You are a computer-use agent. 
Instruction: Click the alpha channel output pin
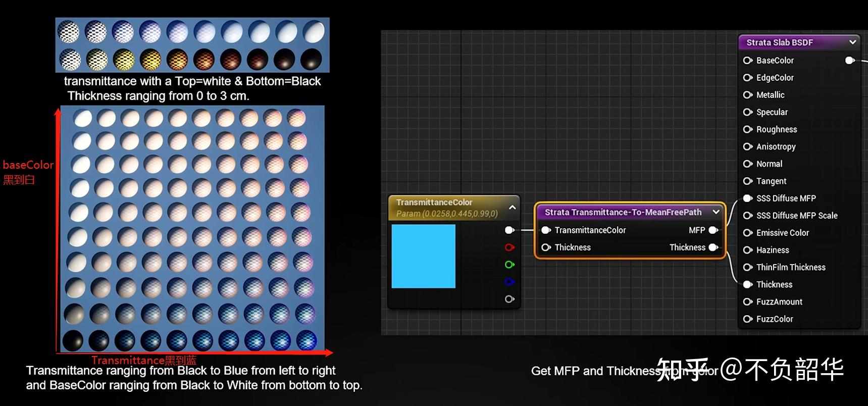click(x=509, y=299)
